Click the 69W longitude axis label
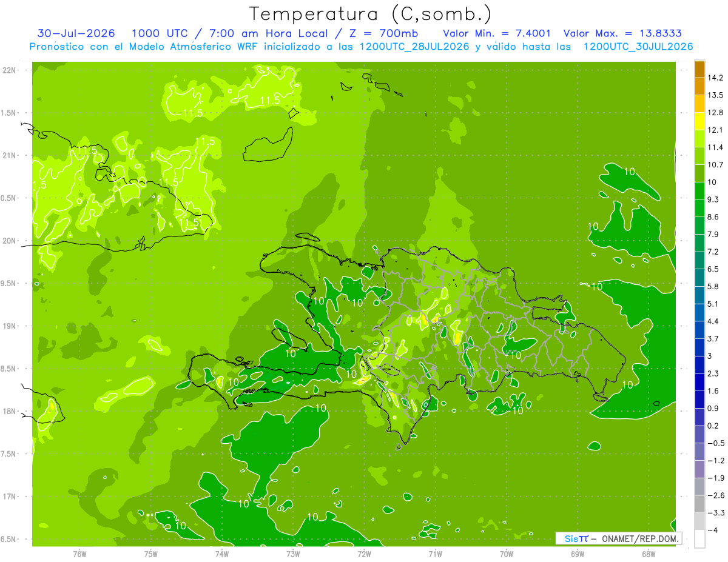The height and width of the screenshot is (562, 728). (x=578, y=554)
